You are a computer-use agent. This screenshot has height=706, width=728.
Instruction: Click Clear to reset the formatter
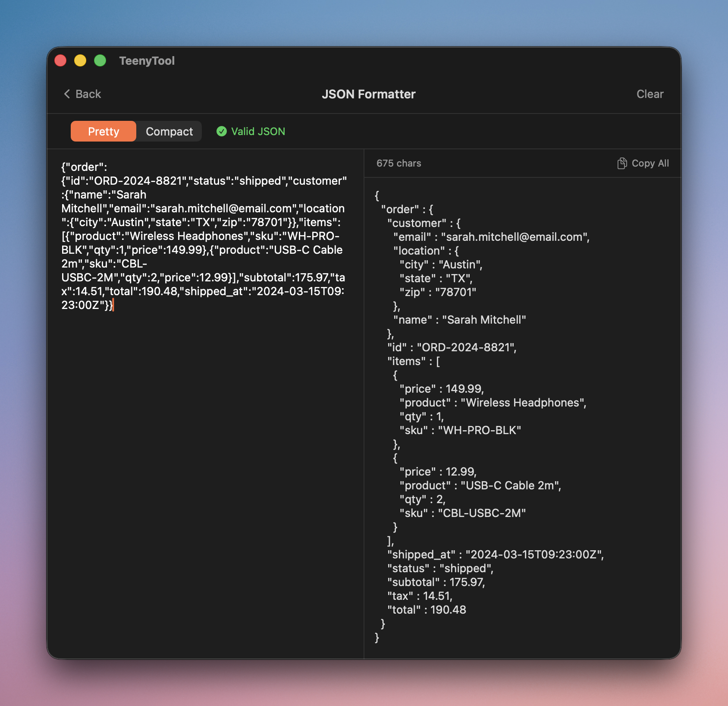[x=650, y=94]
